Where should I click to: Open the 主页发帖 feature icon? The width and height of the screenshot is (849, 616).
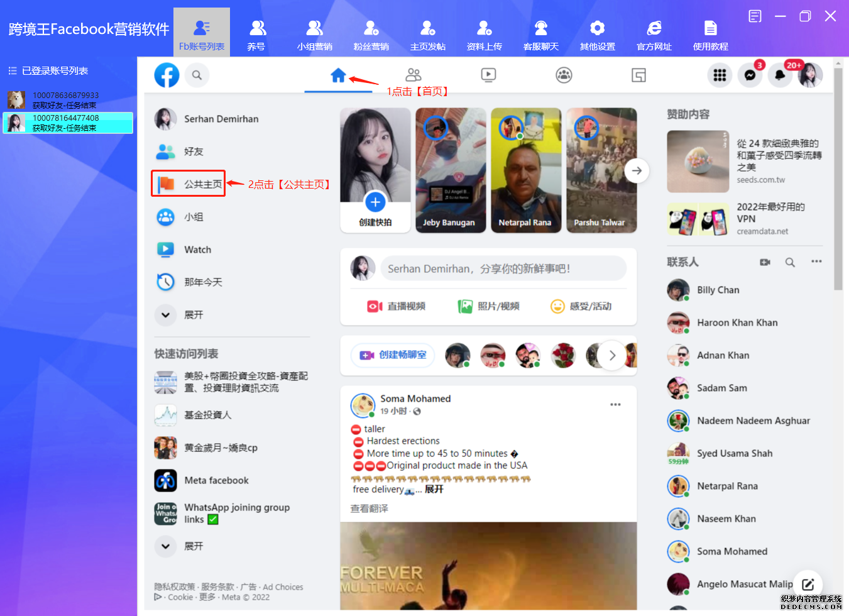point(427,31)
